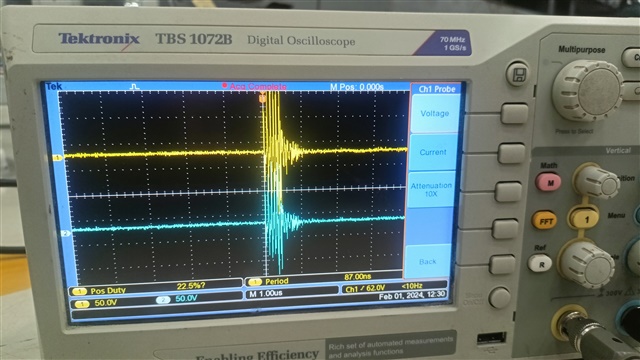Viewport: 640px width, 360px height.
Task: Click the <10Hz trigger frequency readout
Action: (x=412, y=286)
